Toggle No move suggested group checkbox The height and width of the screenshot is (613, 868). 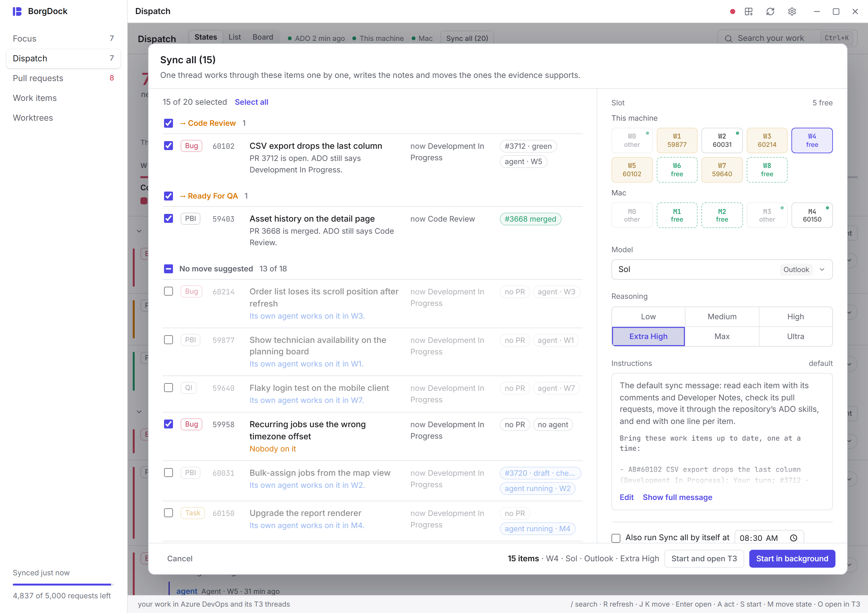[x=168, y=269]
